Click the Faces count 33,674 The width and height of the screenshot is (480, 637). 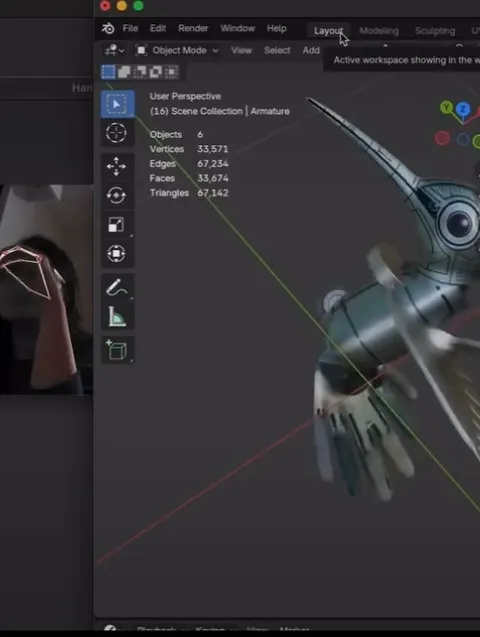pos(212,178)
